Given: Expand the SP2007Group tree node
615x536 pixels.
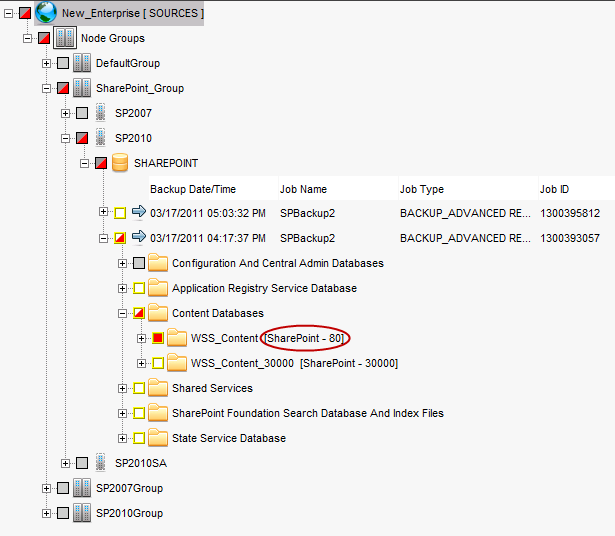Looking at the screenshot, I should pos(47,488).
